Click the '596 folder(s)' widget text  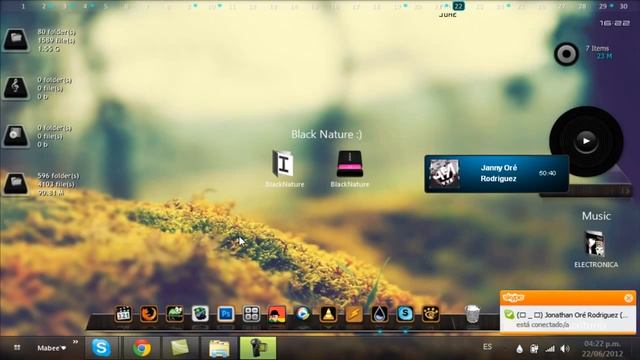(58, 176)
